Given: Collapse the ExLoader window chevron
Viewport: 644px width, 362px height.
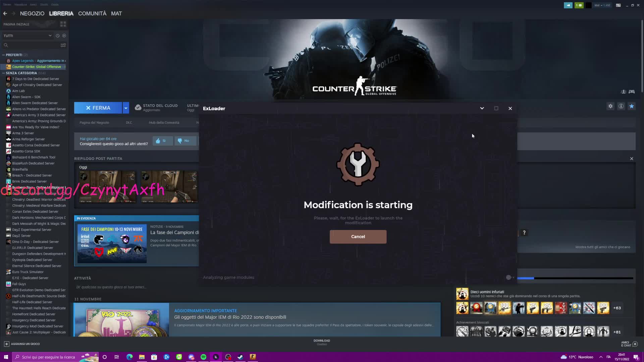Looking at the screenshot, I should coord(482,108).
